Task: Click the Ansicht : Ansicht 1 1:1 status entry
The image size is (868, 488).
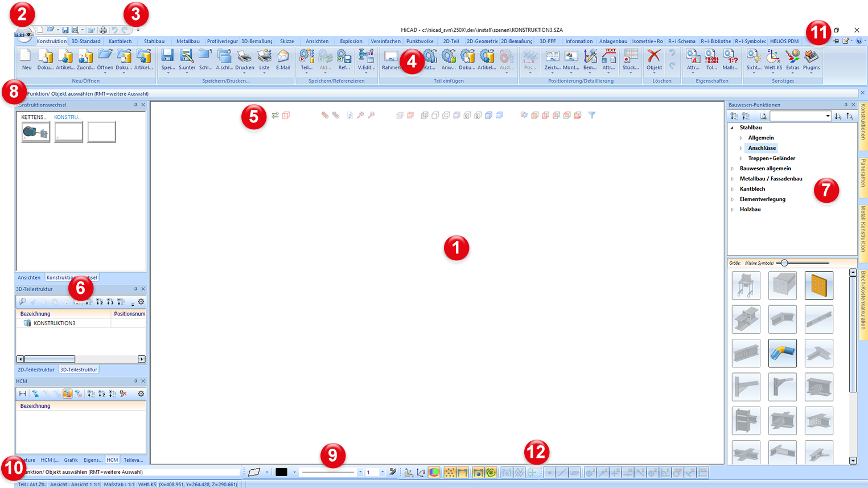Action: click(x=75, y=485)
